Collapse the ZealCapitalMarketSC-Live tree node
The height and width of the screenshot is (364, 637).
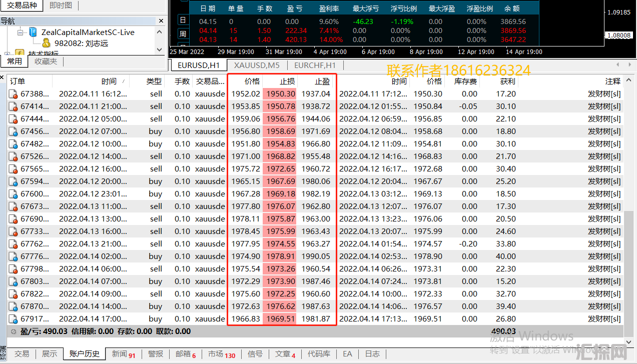coord(21,32)
